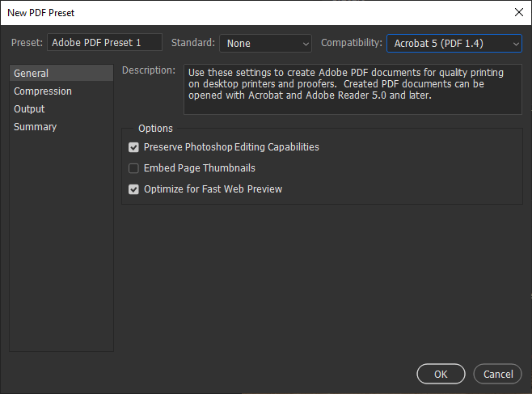Click inside the Description text box
This screenshot has height=394, width=532.
coord(353,89)
